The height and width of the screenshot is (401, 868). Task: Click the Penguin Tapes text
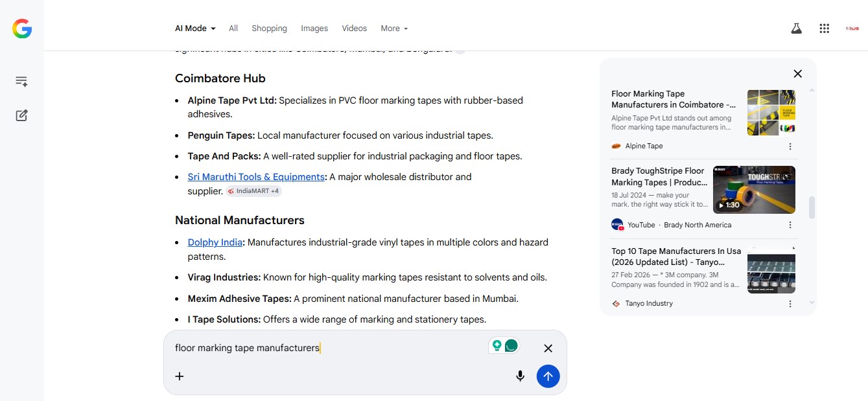(221, 135)
